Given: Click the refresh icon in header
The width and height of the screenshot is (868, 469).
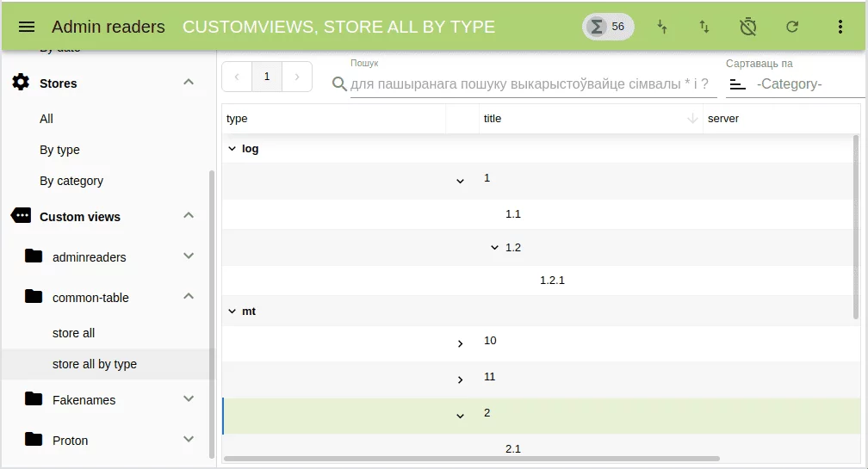Looking at the screenshot, I should coord(792,27).
